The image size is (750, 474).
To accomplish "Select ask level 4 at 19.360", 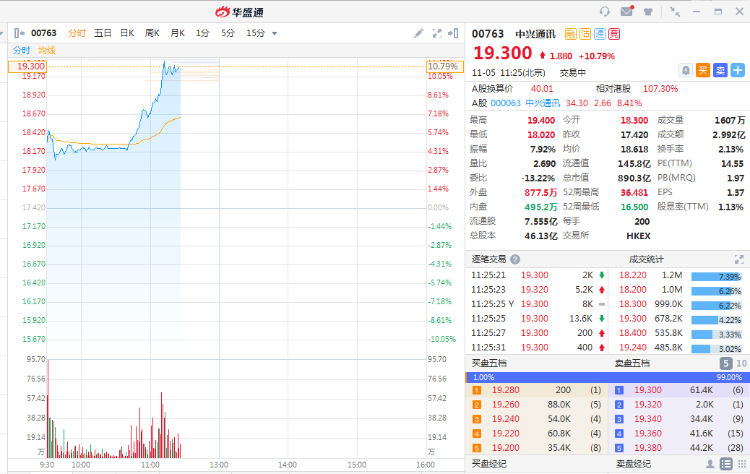I will point(679,434).
